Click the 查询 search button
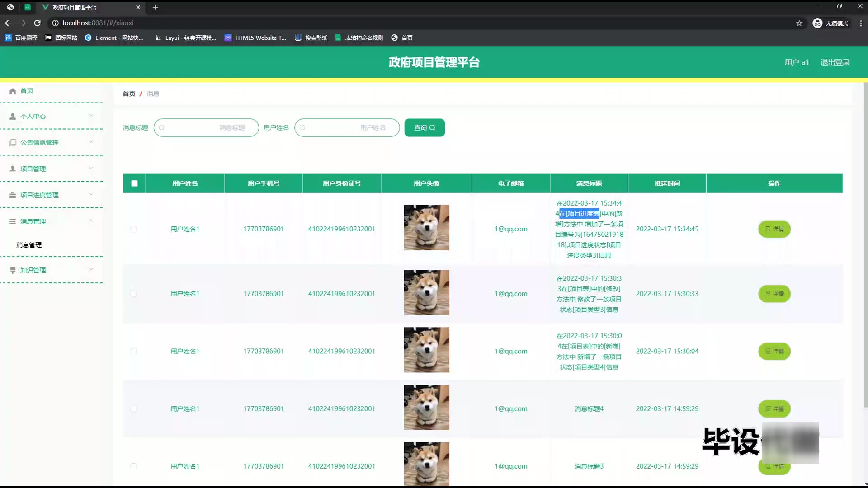 click(x=424, y=128)
